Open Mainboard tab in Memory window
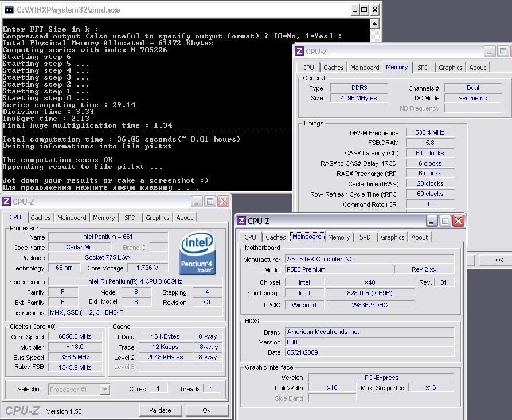Image resolution: width=512 pixels, height=420 pixels. pyautogui.click(x=365, y=68)
